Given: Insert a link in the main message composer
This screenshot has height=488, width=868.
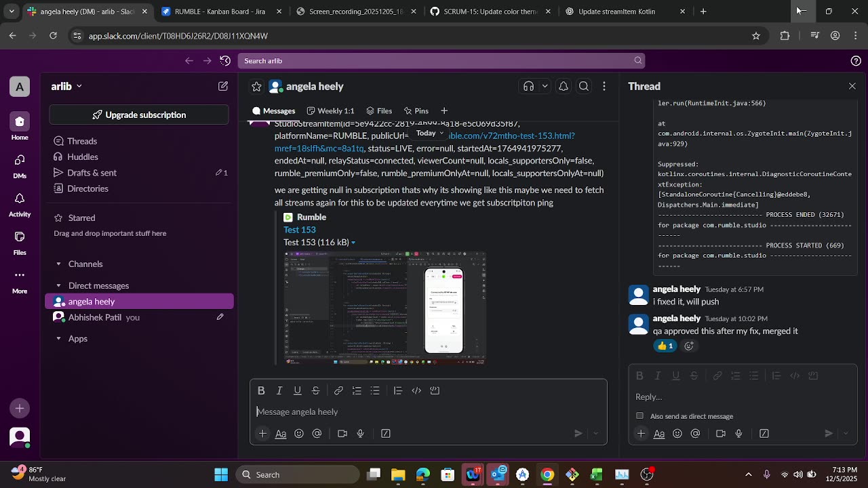Looking at the screenshot, I should tap(338, 390).
